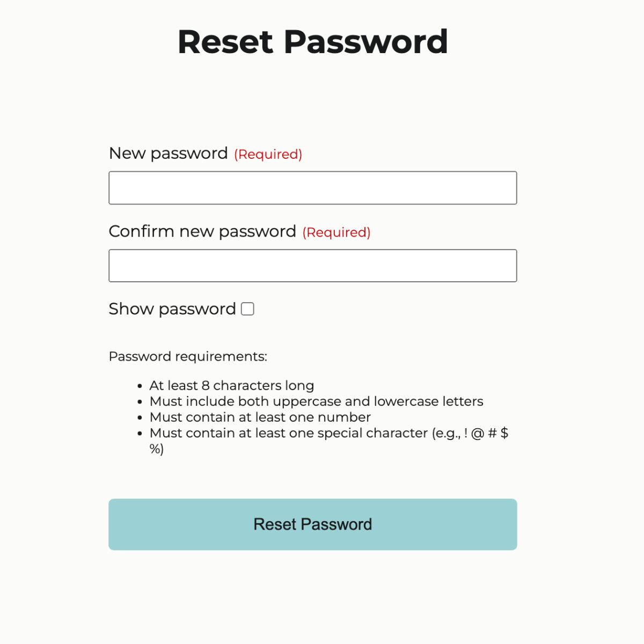This screenshot has width=644, height=644.
Task: Click the Confirm new password input field
Action: 312,265
